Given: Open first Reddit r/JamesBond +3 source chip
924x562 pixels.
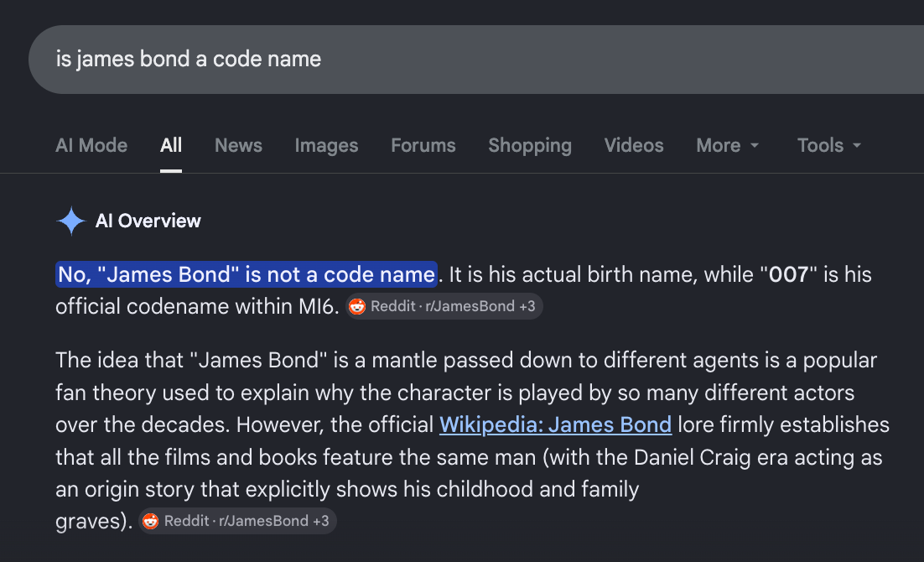Looking at the screenshot, I should (444, 307).
